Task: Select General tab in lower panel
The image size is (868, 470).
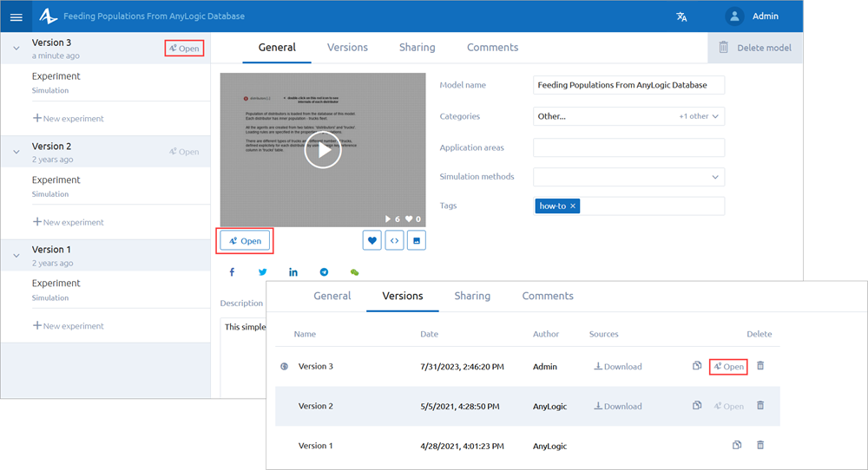Action: pyautogui.click(x=332, y=296)
